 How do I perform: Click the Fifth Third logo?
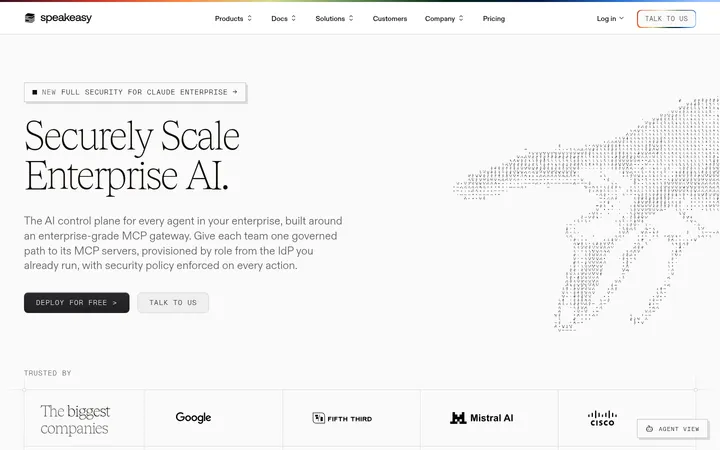pos(342,418)
